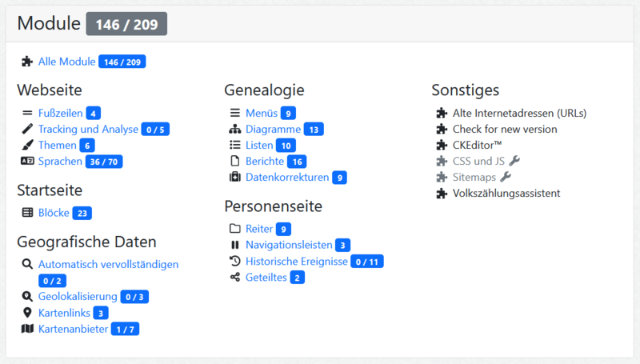Image resolution: width=640 pixels, height=364 pixels.
Task: Click the 146 / 209 badge in header
Action: (126, 24)
